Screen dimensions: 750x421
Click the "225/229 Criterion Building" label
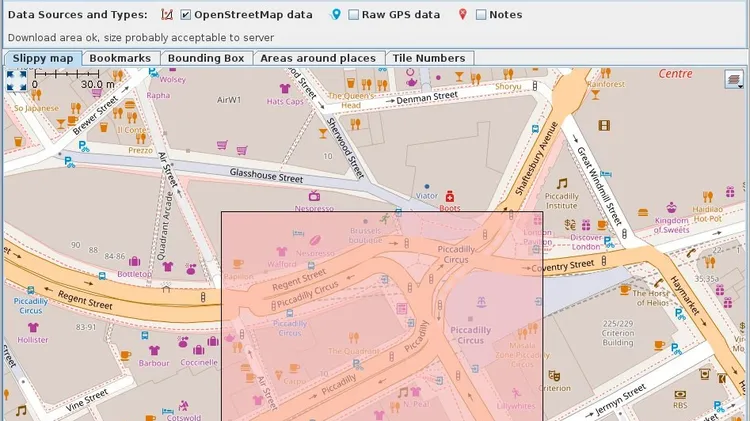click(x=618, y=333)
